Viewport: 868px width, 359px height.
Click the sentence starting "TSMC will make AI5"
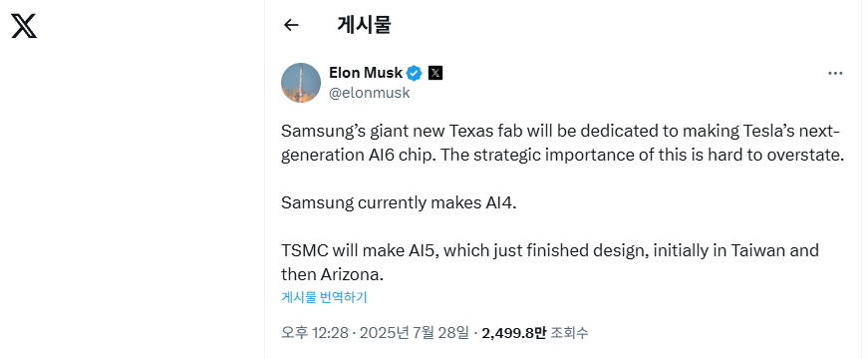point(550,262)
